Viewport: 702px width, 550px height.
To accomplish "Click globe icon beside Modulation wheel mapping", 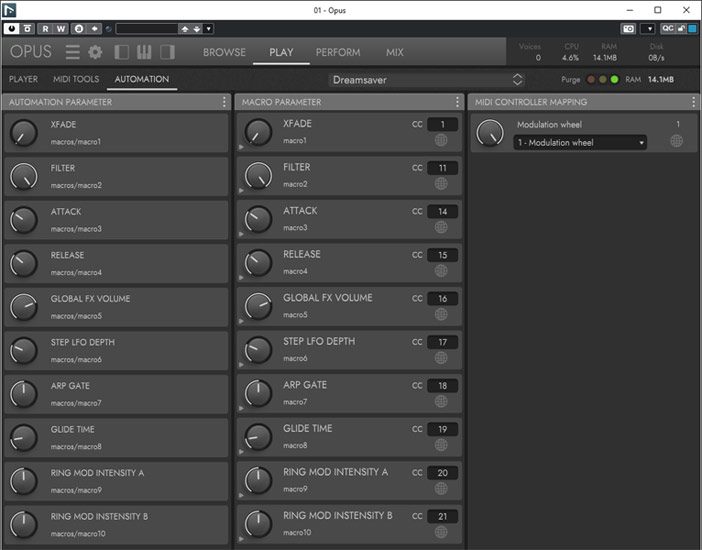I will 677,141.
